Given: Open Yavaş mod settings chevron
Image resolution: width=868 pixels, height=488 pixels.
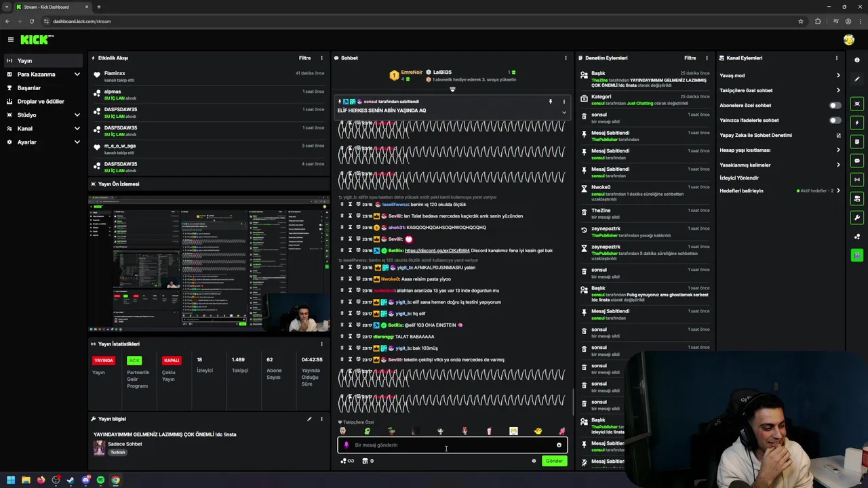Looking at the screenshot, I should click(838, 76).
